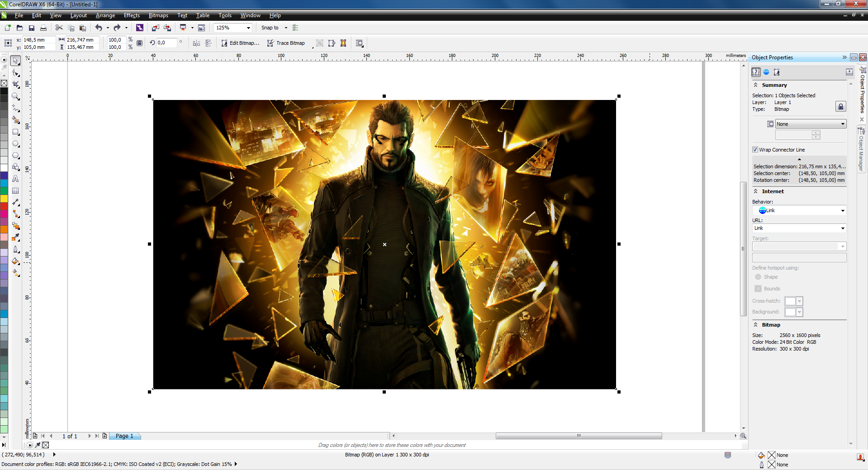Click the Open file icon
Image resolution: width=868 pixels, height=470 pixels.
19,28
